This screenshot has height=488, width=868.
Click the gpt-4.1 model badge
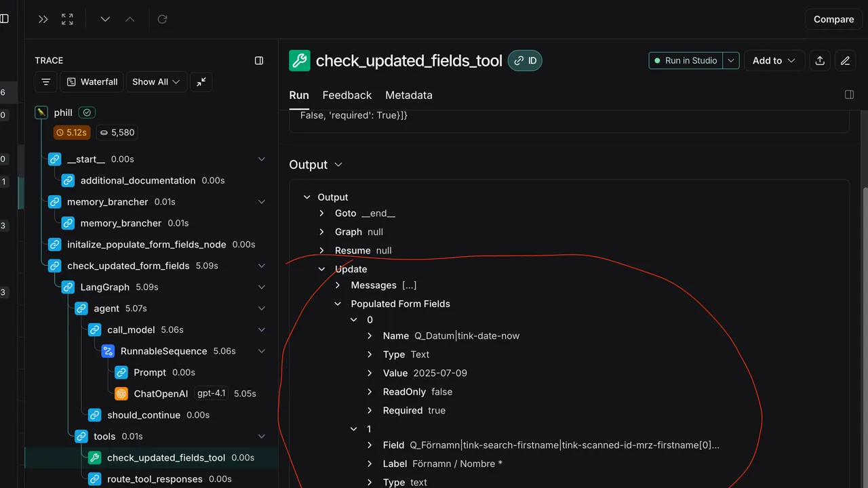(x=211, y=393)
